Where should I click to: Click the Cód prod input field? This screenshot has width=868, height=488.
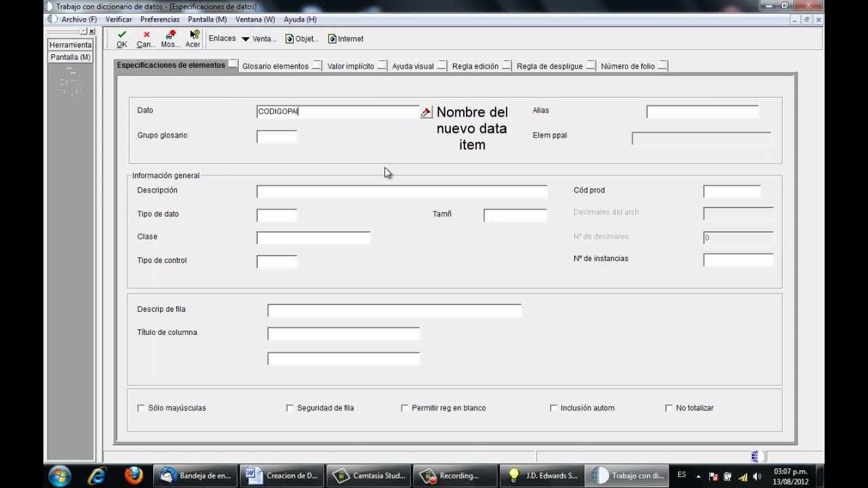point(732,192)
